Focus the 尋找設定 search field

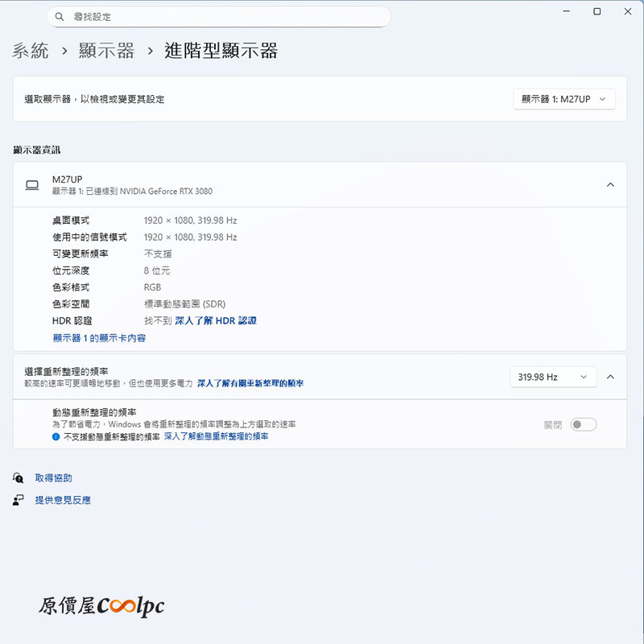225,17
